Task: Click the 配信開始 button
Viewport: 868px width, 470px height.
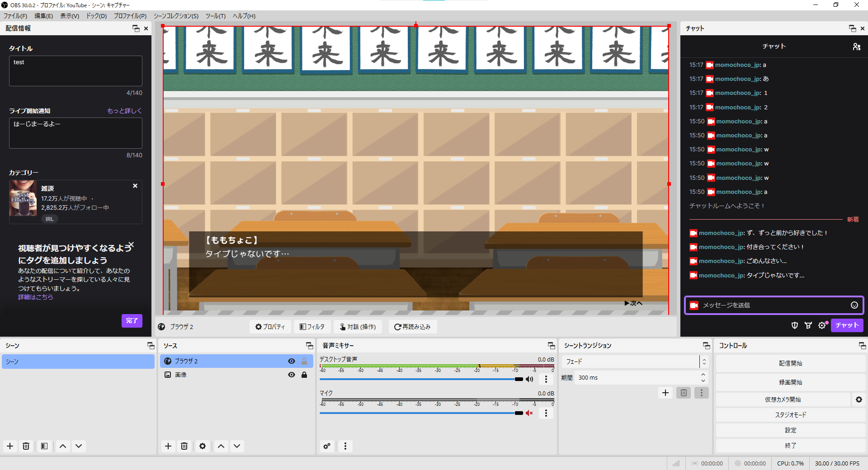Action: (x=790, y=363)
